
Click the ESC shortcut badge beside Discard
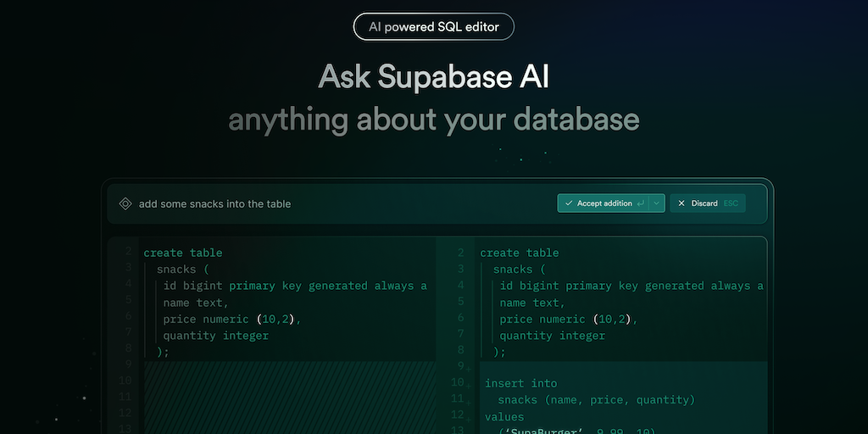point(731,203)
